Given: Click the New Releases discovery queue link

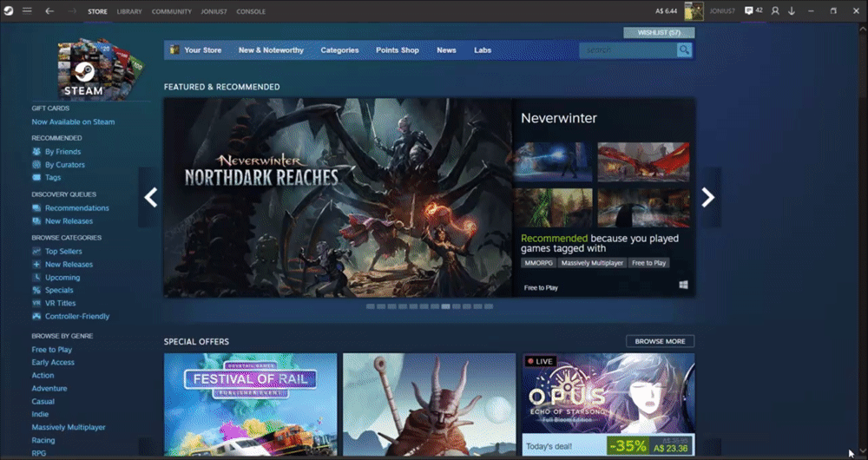Looking at the screenshot, I should (69, 220).
